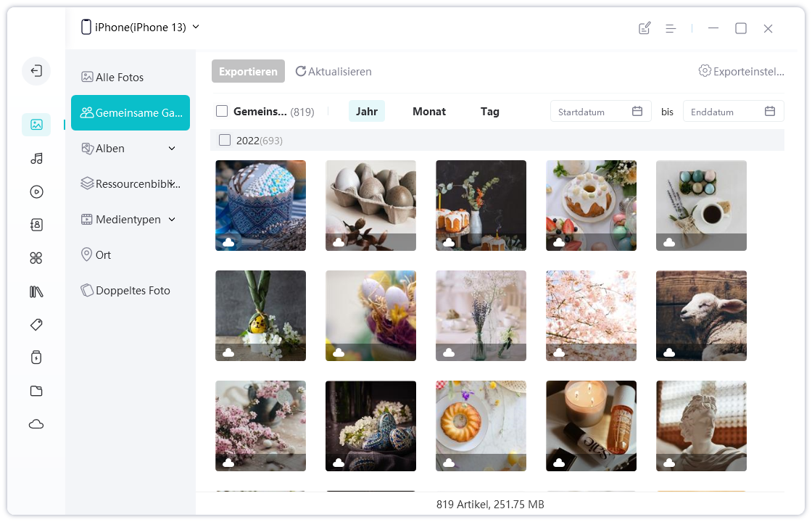Open Exporteinstellungen settings
Screen dimensions: 812x522
pyautogui.click(x=741, y=72)
